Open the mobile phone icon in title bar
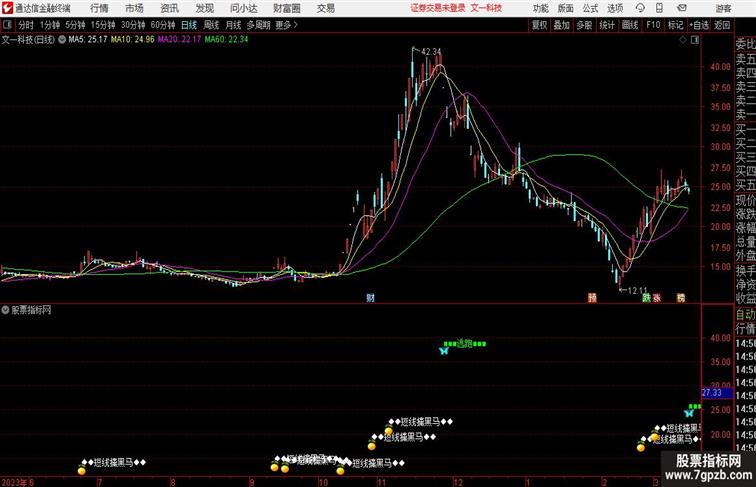 click(x=660, y=8)
